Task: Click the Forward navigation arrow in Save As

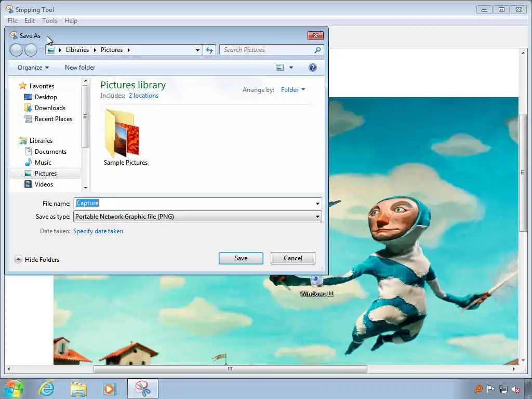Action: click(x=31, y=50)
